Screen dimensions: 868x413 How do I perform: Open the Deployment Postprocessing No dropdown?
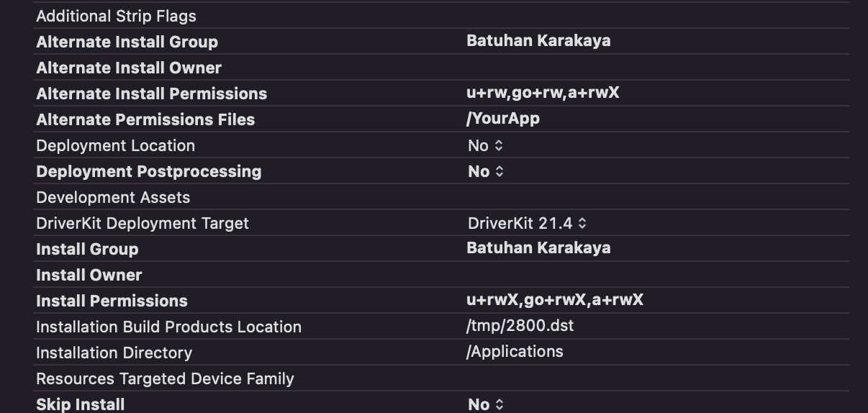(486, 171)
